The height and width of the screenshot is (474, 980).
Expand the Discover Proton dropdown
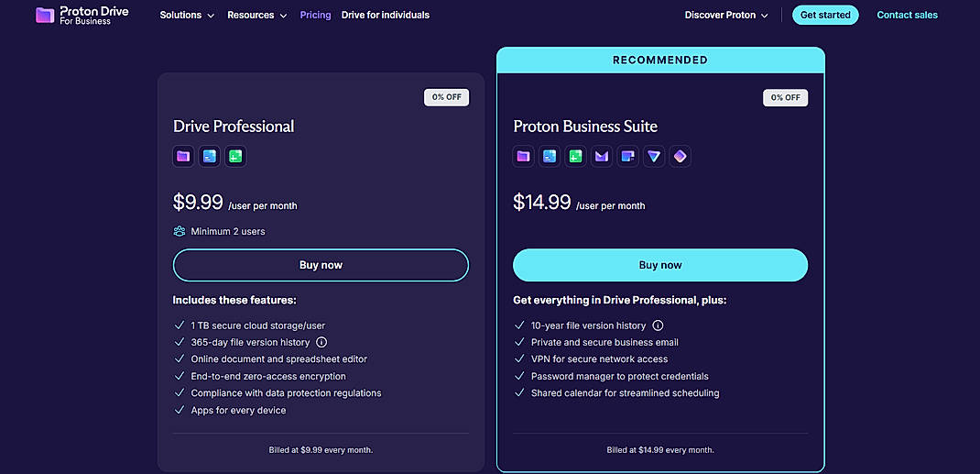(x=726, y=15)
